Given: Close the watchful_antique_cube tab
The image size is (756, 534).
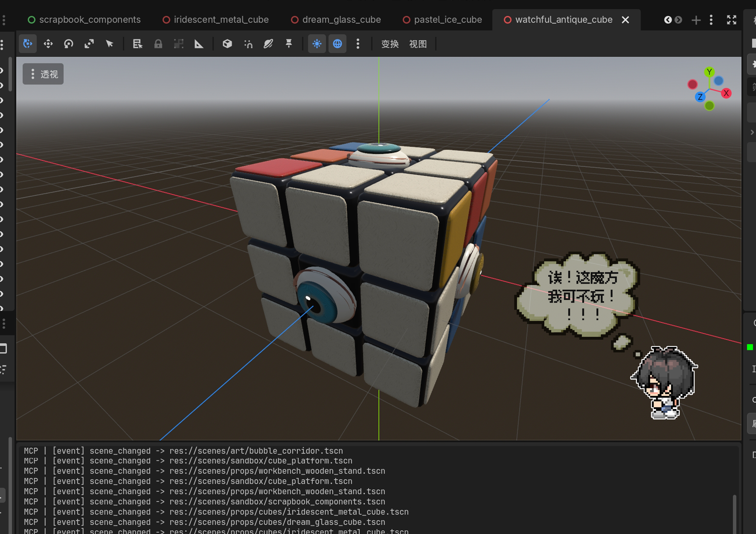Looking at the screenshot, I should pos(625,20).
